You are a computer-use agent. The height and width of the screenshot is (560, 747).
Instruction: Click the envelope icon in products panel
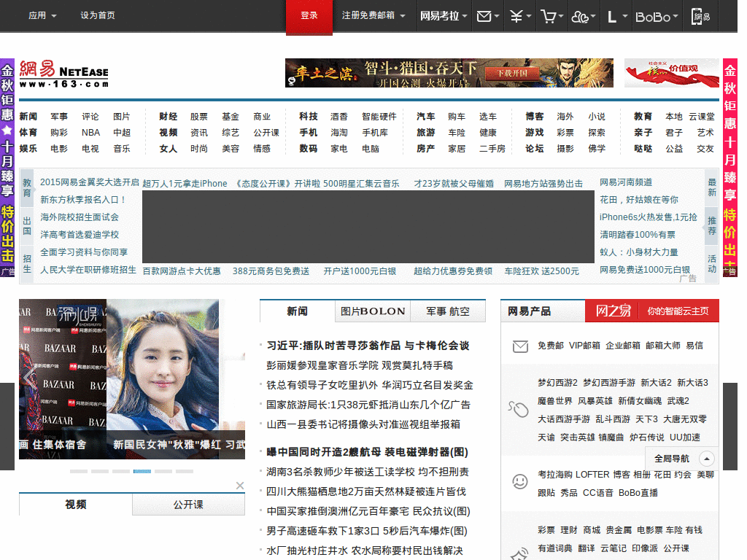(x=519, y=346)
